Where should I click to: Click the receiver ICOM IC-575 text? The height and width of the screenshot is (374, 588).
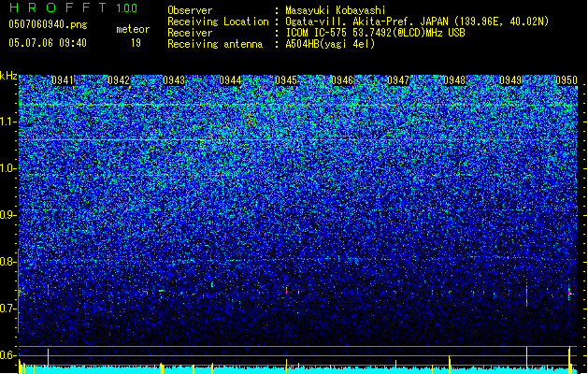[375, 33]
